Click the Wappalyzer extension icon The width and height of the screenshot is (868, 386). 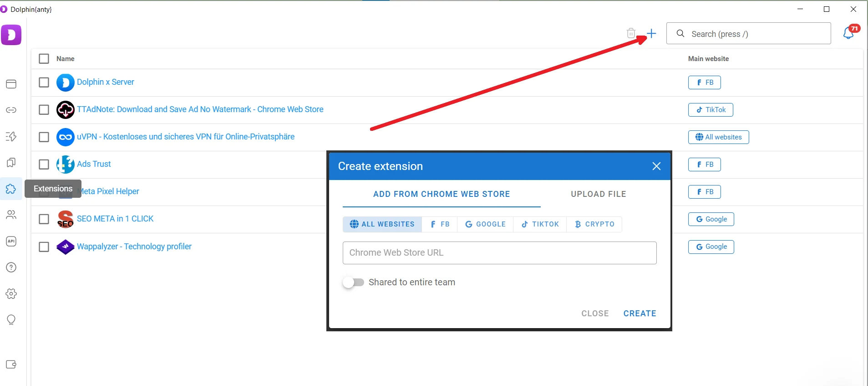66,247
